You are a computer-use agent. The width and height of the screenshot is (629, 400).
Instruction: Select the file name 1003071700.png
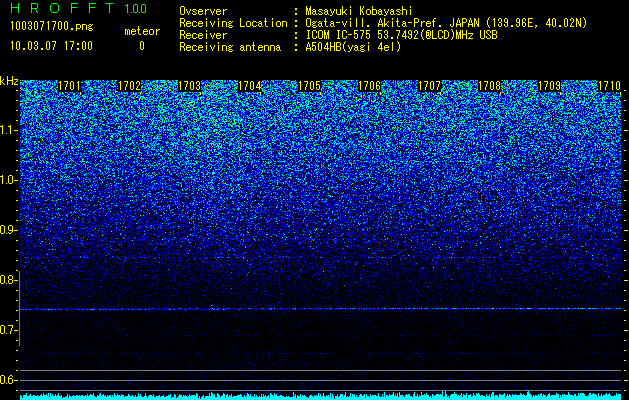pos(52,27)
